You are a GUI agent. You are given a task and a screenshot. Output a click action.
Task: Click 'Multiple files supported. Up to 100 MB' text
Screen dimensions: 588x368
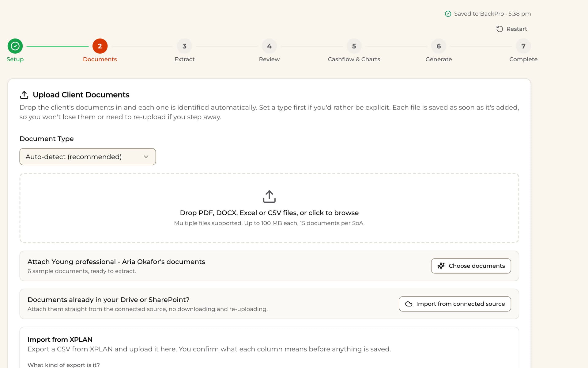[x=228, y=223]
